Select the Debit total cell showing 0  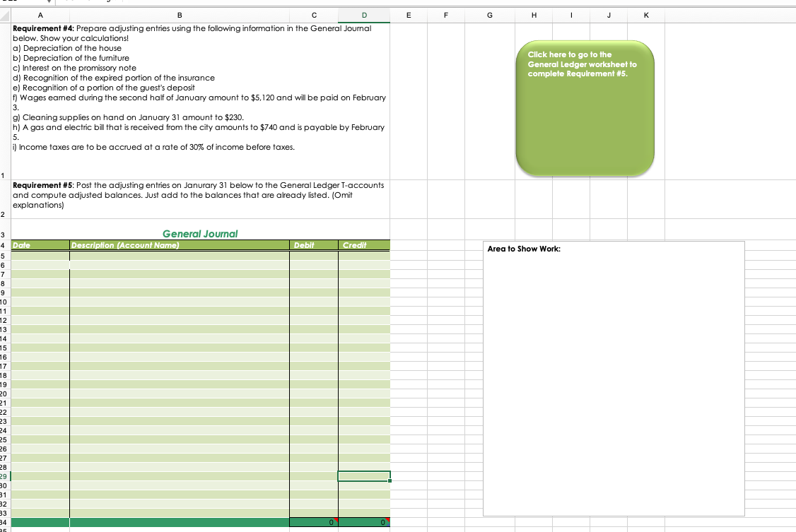coord(313,521)
